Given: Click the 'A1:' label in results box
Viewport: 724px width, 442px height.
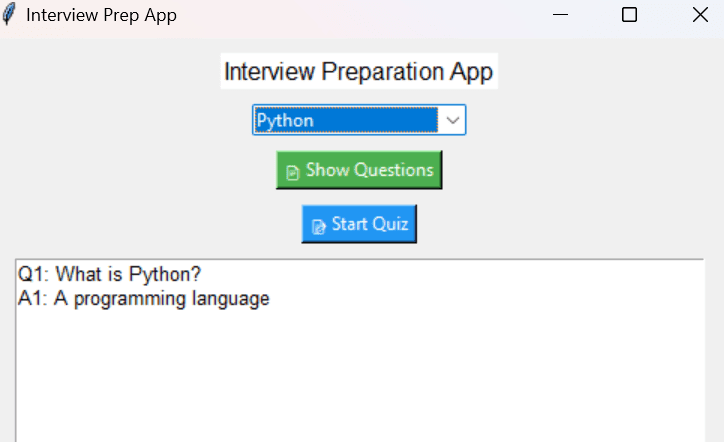Looking at the screenshot, I should coord(32,299).
